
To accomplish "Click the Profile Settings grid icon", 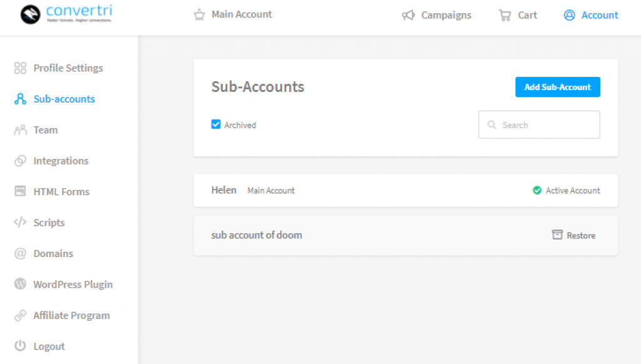I will click(21, 68).
